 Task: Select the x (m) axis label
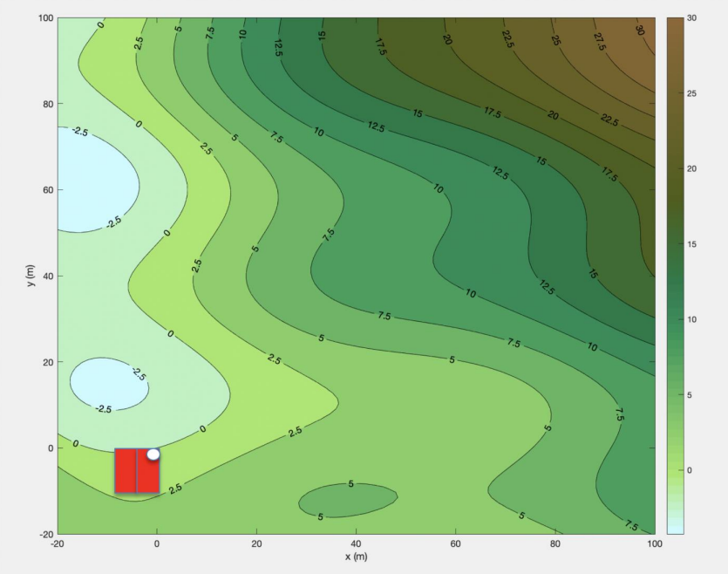coord(357,557)
